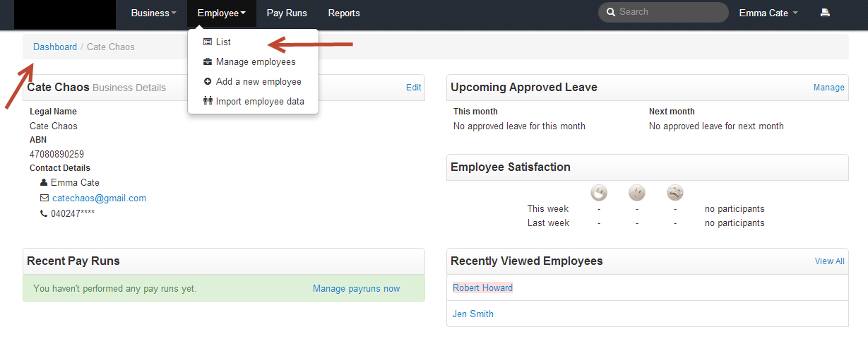
Task: Click the neutral face satisfaction icon
Action: (637, 193)
